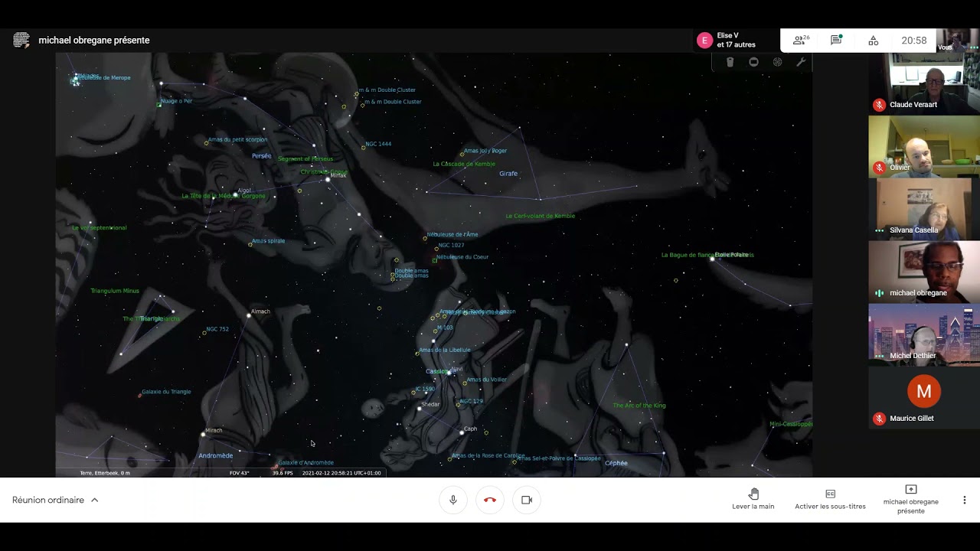
Task: Click the 'Nébuleuse de l'Âme' label
Action: point(452,235)
